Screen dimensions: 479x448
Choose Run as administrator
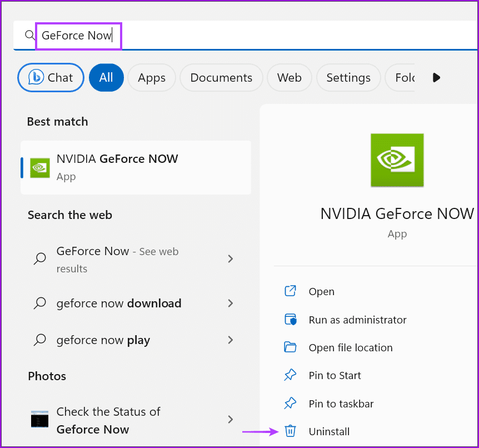pos(357,320)
